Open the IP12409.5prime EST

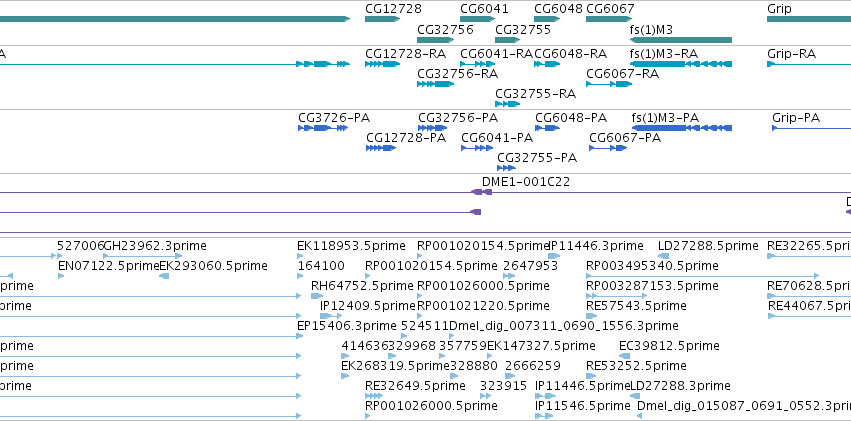tap(331, 316)
